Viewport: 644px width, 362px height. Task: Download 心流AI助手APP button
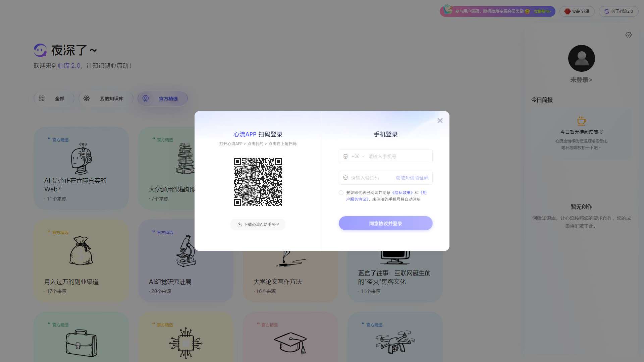[258, 224]
